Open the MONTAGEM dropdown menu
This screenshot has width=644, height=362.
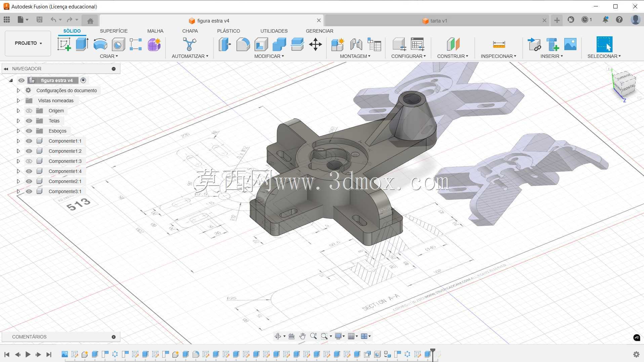point(355,56)
